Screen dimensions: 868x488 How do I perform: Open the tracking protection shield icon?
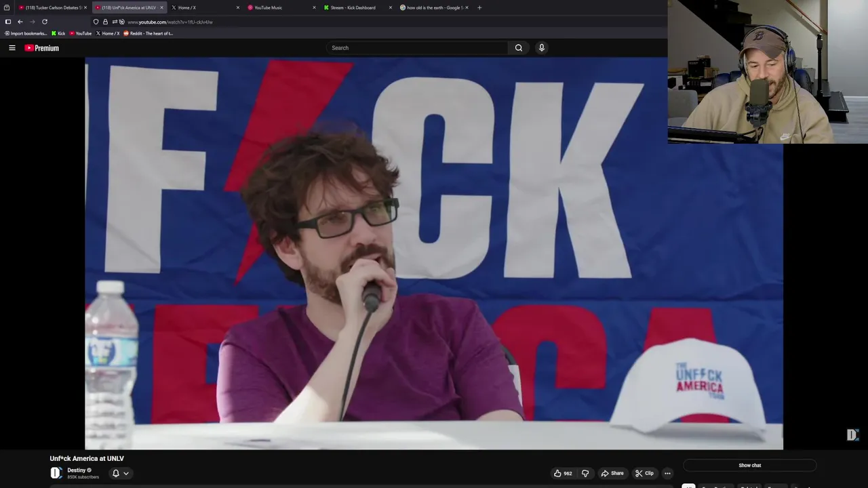[x=96, y=22]
